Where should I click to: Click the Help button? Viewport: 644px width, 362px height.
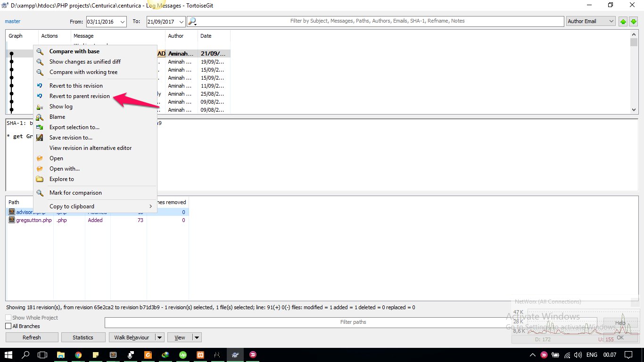coord(620,323)
